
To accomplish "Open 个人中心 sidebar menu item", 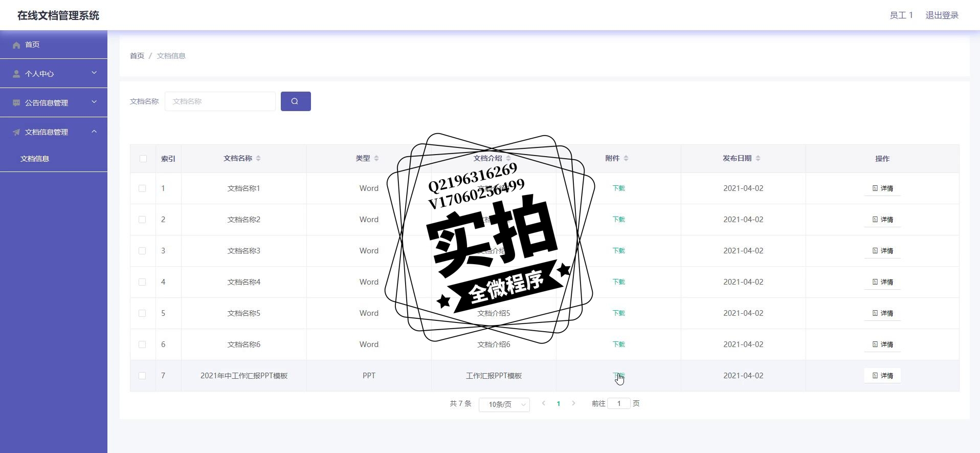I will tap(54, 74).
